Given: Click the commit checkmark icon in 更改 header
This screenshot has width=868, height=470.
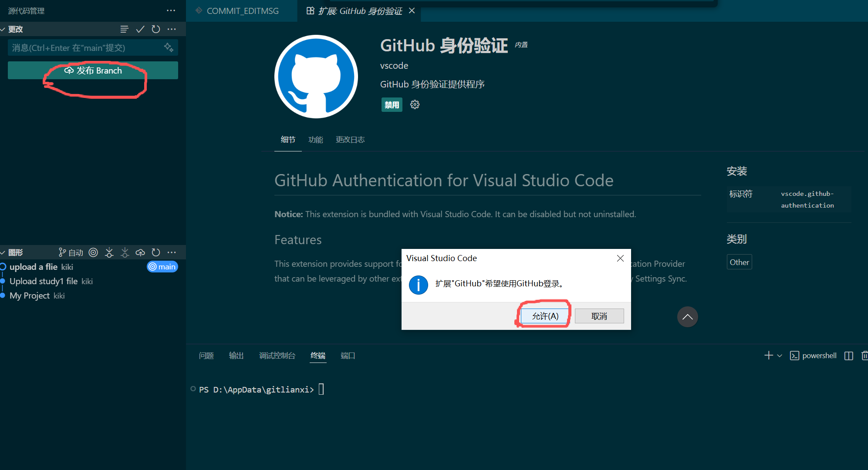Looking at the screenshot, I should click(x=140, y=29).
